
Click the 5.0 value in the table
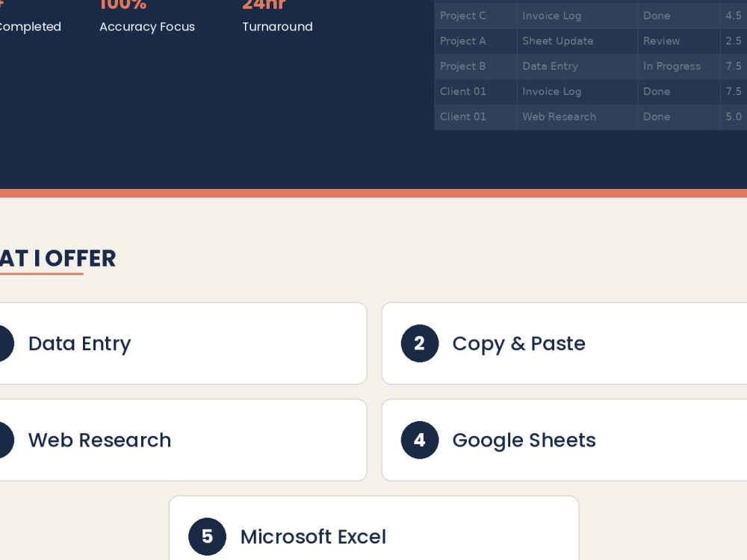coord(734,116)
